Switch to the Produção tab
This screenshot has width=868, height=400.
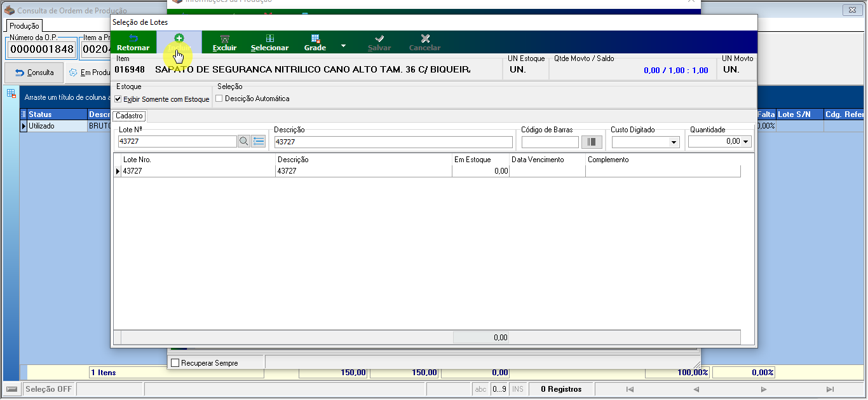pos(25,26)
